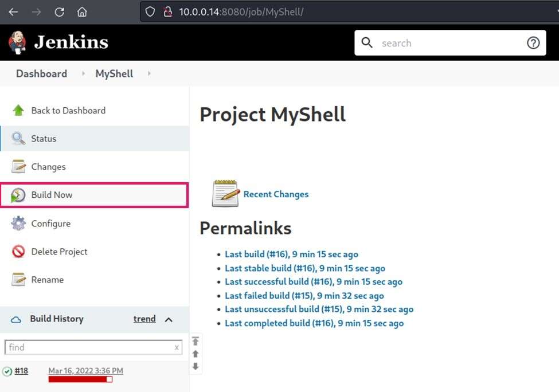Click the Configure gear icon
The width and height of the screenshot is (559, 392).
(x=18, y=224)
